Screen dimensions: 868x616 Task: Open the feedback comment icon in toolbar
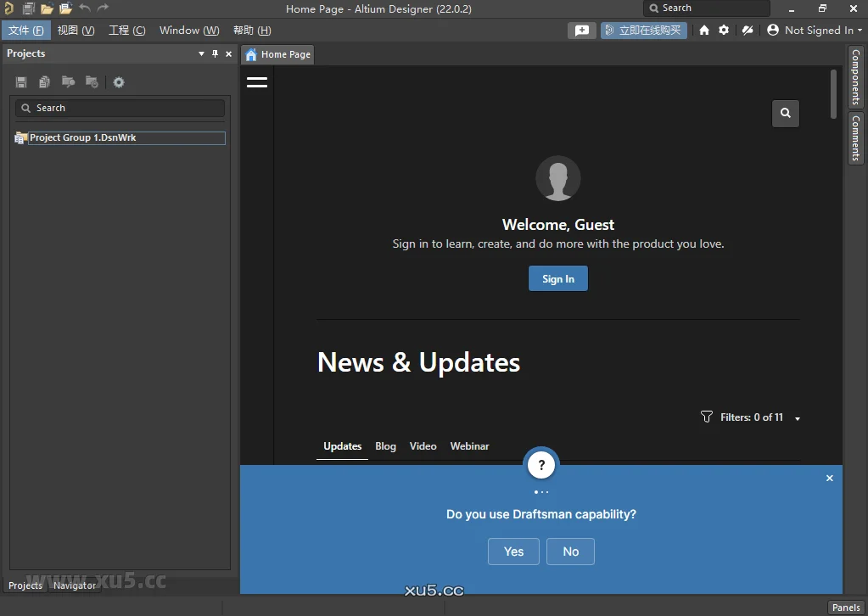tap(581, 31)
